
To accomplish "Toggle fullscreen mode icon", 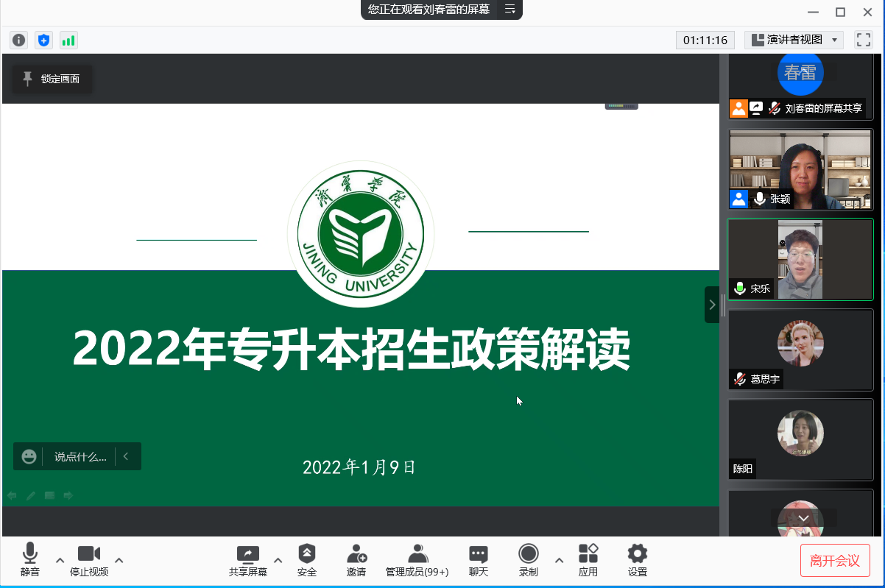I will point(863,40).
